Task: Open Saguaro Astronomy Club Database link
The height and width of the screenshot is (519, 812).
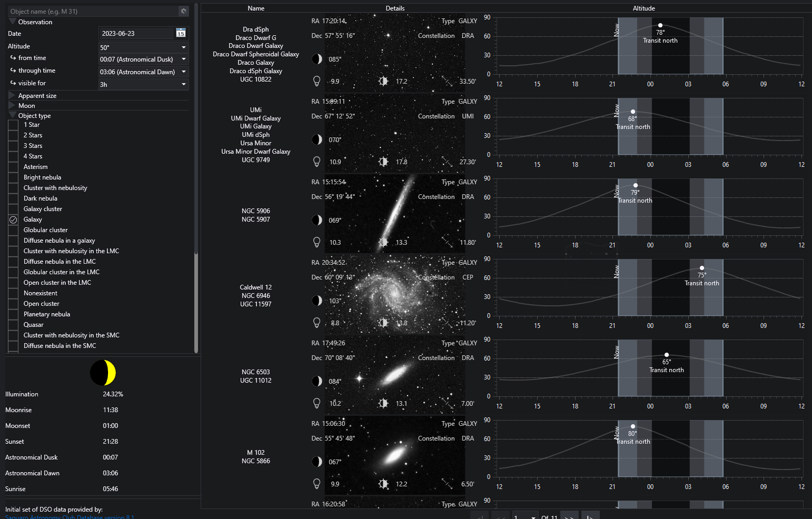Action: (70, 517)
